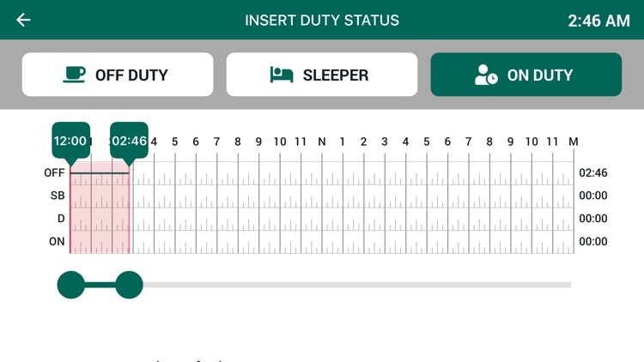Screen dimensions: 644x362
Task: Click the OFF row label on graph
Action: 54,172
